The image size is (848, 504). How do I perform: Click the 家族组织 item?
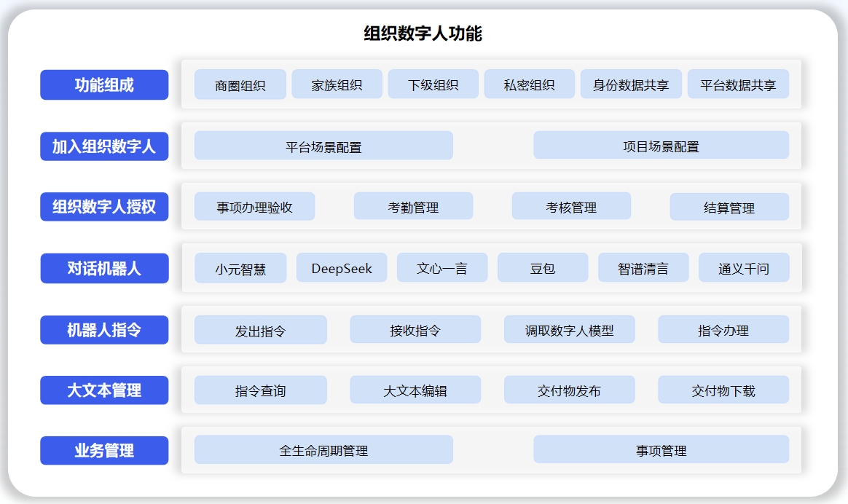337,84
